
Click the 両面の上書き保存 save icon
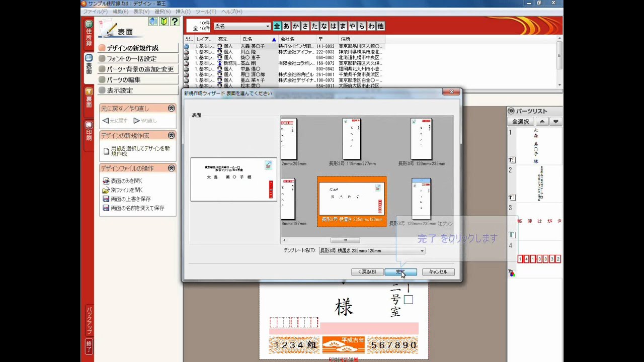(x=106, y=199)
